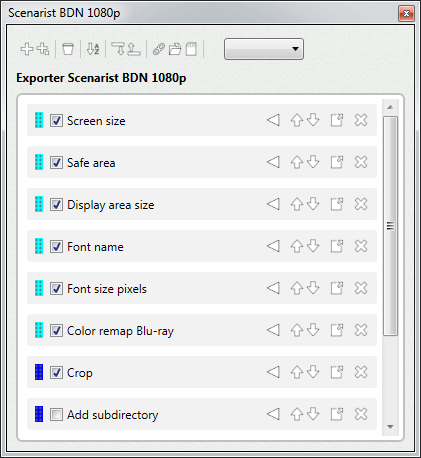421x458 pixels.
Task: Remove the Crop row with X icon
Action: pos(361,372)
